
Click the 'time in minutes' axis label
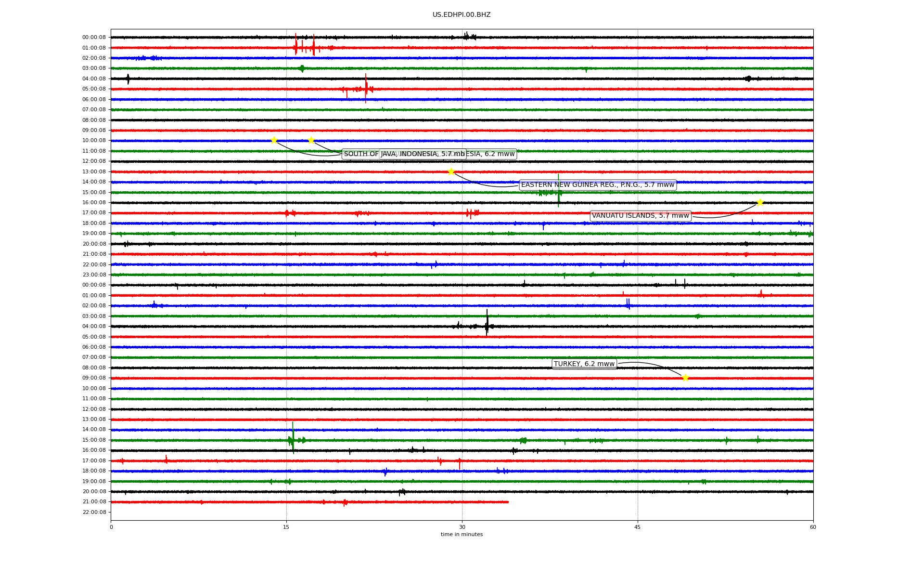coord(462,535)
